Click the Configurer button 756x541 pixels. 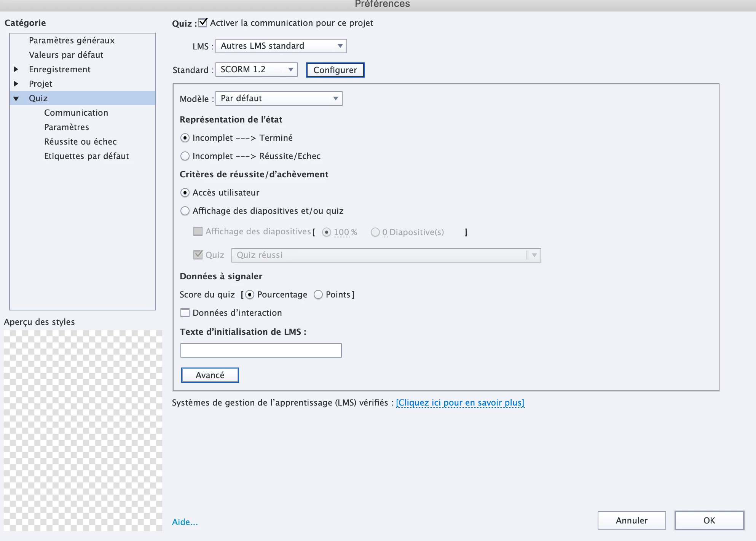pyautogui.click(x=335, y=70)
